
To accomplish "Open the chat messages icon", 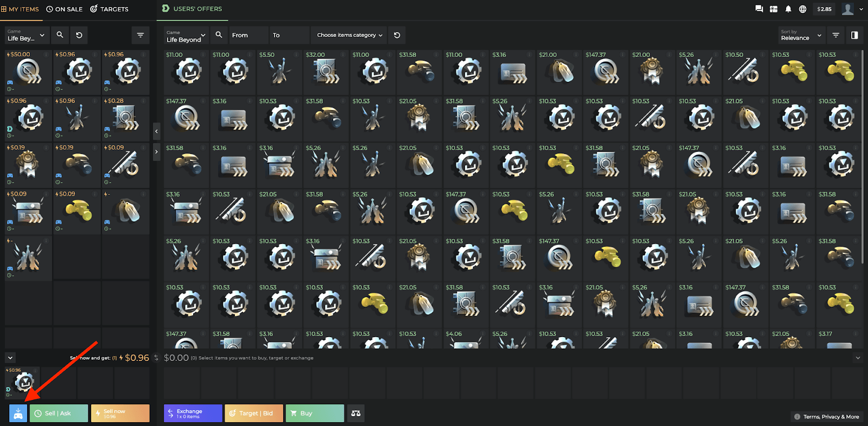I will point(759,9).
